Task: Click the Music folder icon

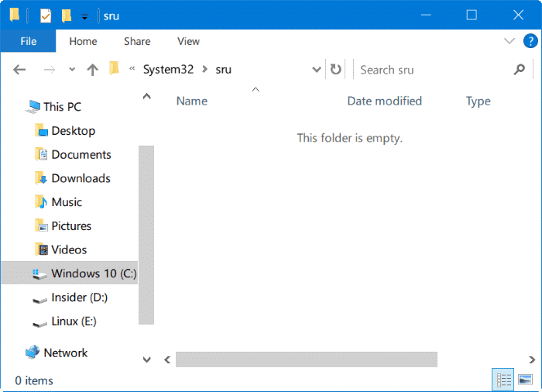Action: tap(41, 201)
